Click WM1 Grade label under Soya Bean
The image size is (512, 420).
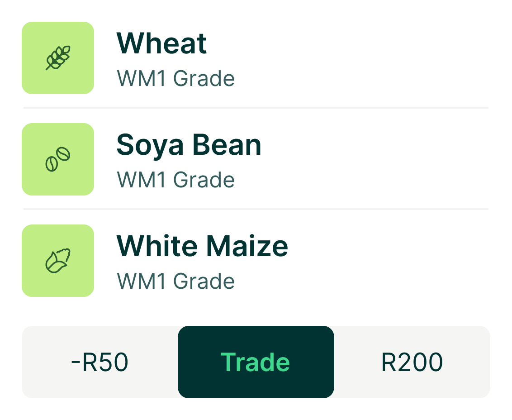(175, 180)
